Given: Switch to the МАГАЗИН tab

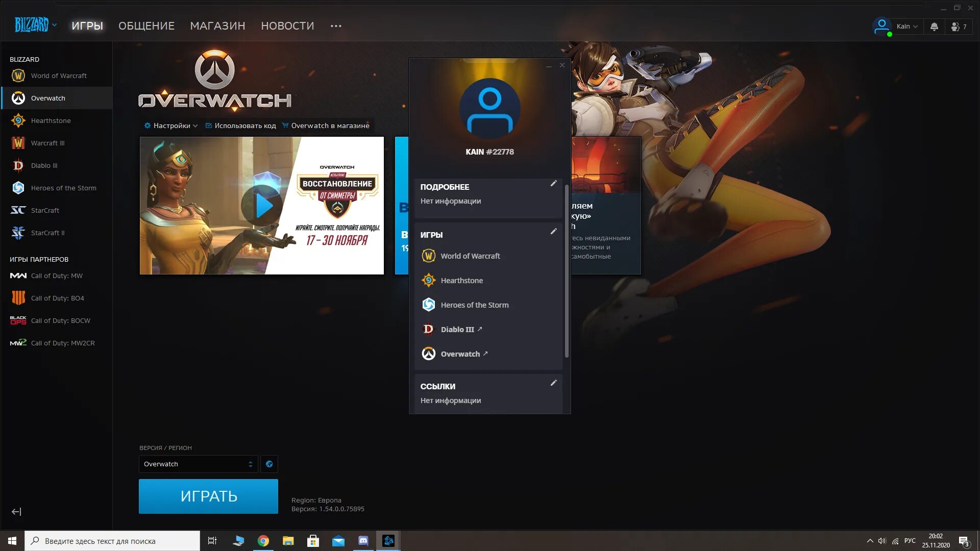Looking at the screenshot, I should point(217,26).
